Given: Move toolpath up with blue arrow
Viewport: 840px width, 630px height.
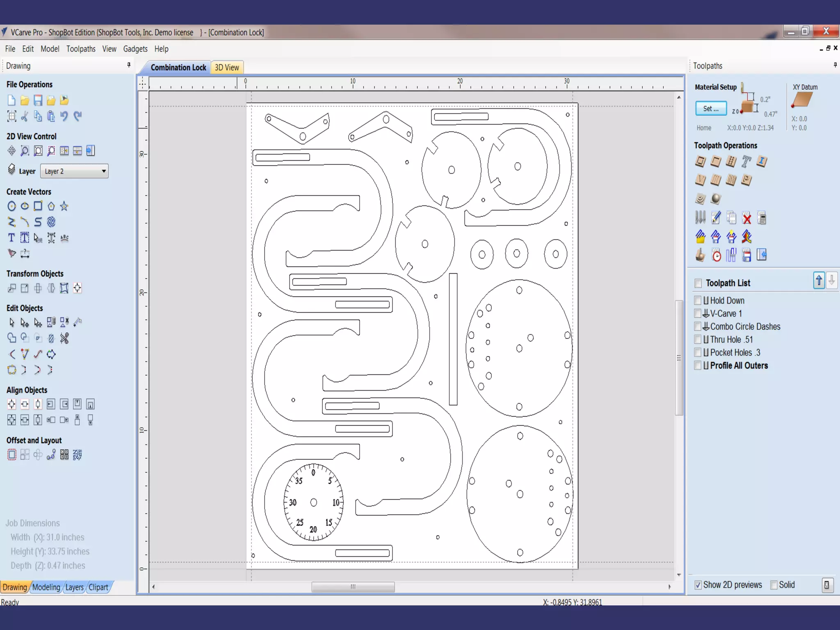Looking at the screenshot, I should 819,281.
